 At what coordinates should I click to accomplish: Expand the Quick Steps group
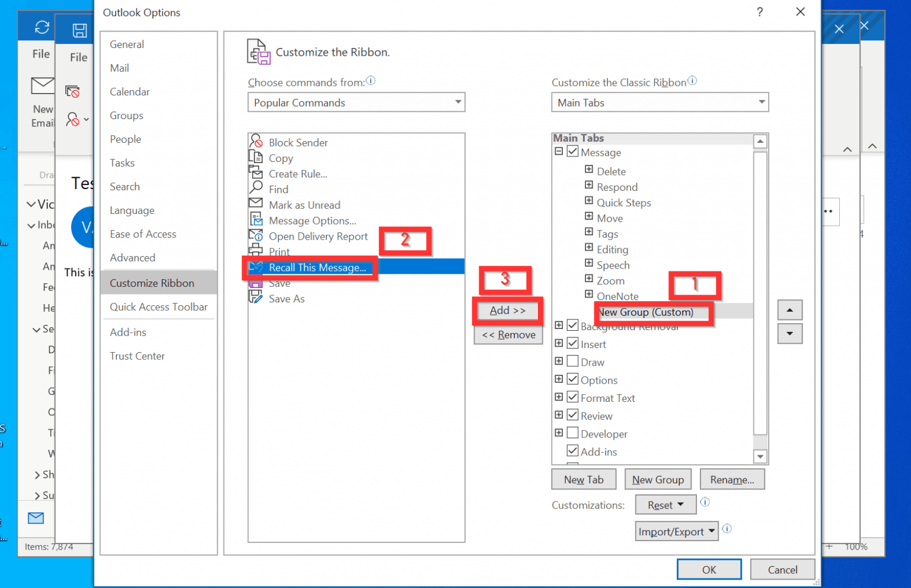click(588, 202)
